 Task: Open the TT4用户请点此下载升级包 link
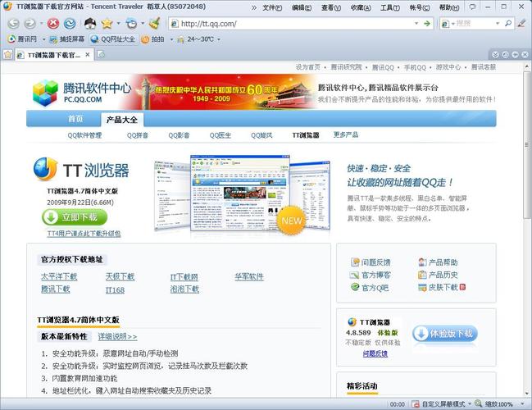click(84, 234)
